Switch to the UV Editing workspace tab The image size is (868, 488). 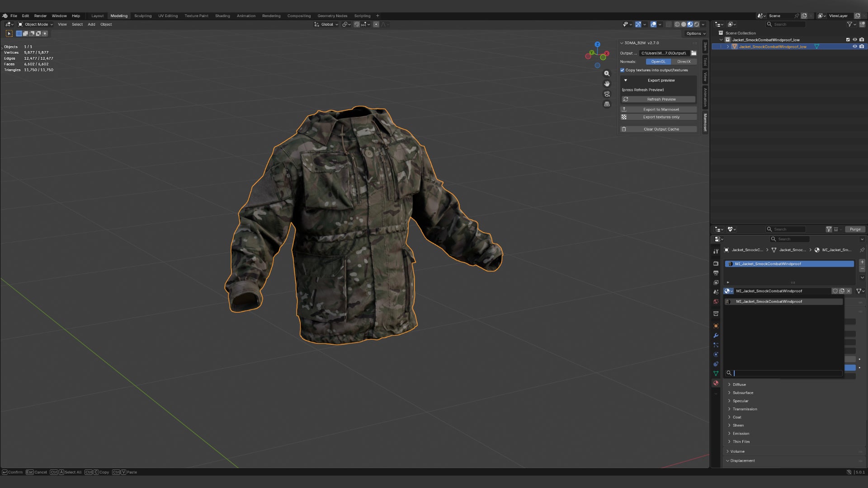click(x=168, y=16)
